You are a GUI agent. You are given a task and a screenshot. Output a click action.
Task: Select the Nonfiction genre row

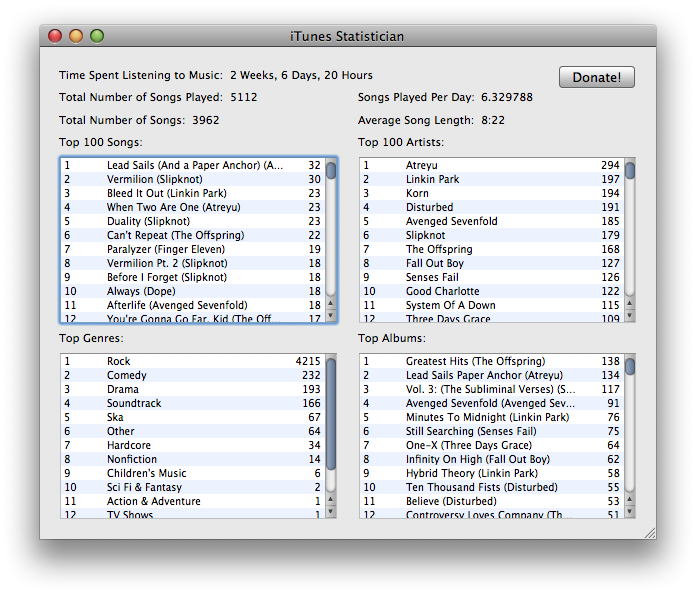(x=193, y=459)
